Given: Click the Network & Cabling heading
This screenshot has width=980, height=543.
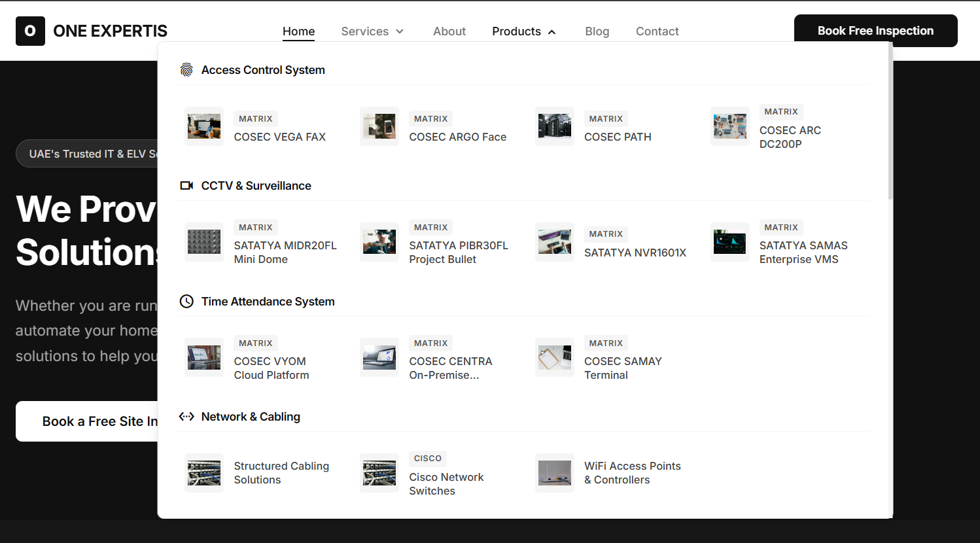Looking at the screenshot, I should 251,417.
